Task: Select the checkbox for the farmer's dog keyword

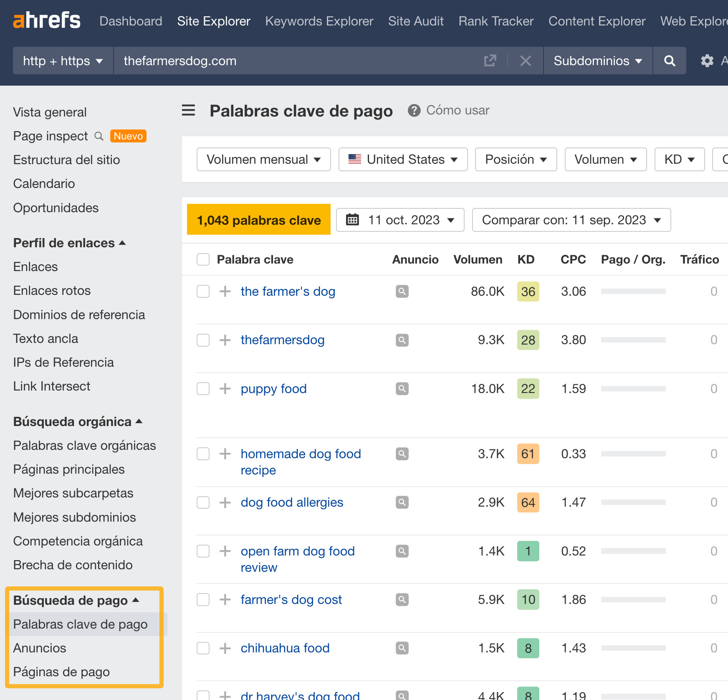Action: [x=203, y=292]
